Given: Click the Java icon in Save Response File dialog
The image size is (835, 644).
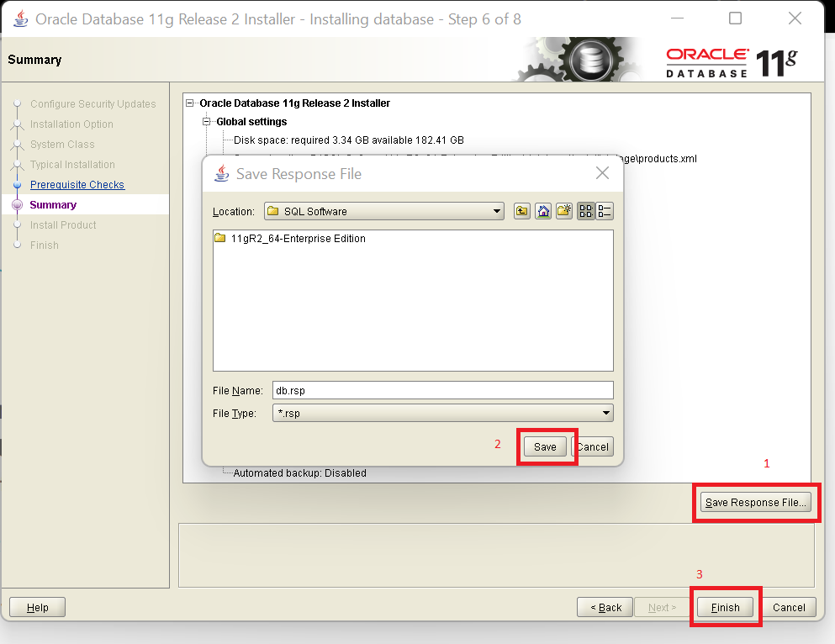Looking at the screenshot, I should 221,173.
